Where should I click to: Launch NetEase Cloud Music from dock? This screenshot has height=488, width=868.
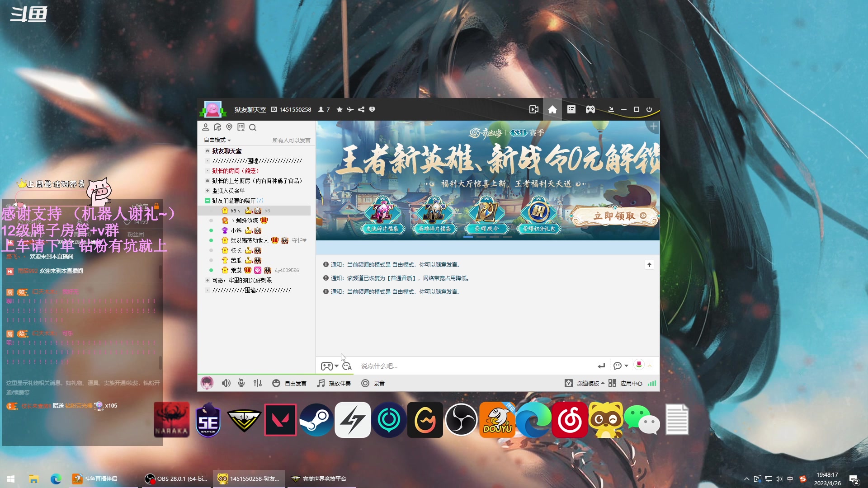point(570,420)
